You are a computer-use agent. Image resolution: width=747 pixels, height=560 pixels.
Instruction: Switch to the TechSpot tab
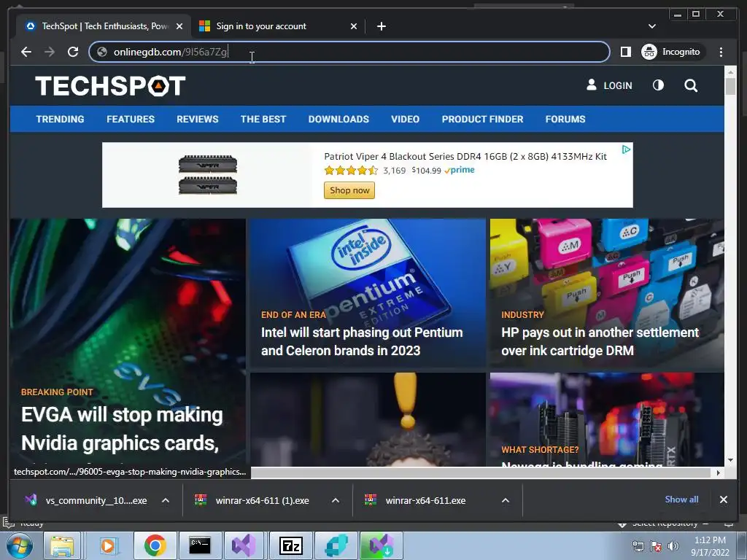104,26
